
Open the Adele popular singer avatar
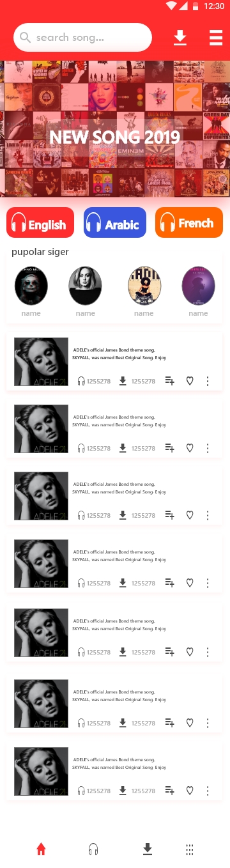tap(85, 286)
